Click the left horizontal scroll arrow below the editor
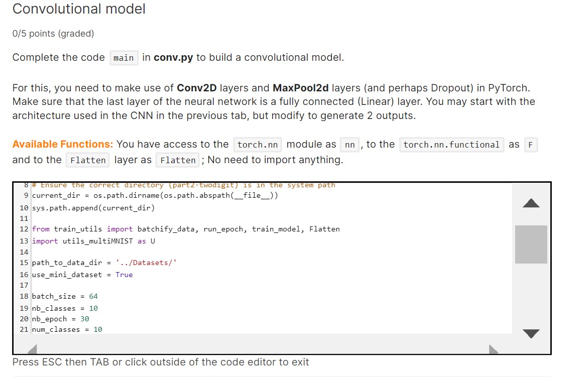The image size is (588, 377). (32, 349)
